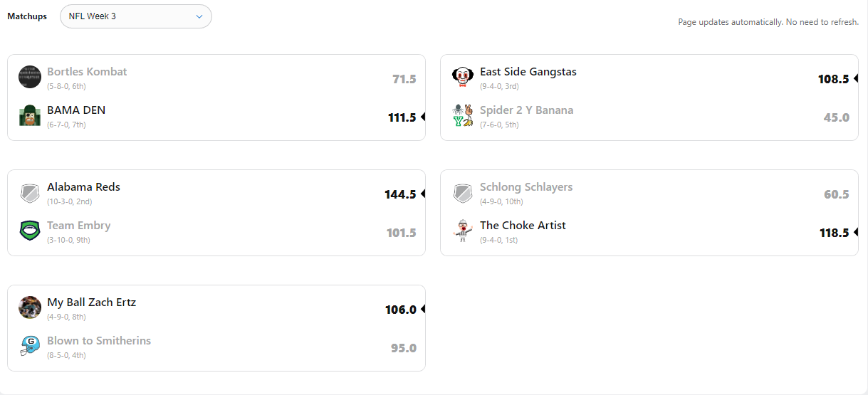Open Alabama Reds team link
The height and width of the screenshot is (395, 868).
click(83, 187)
